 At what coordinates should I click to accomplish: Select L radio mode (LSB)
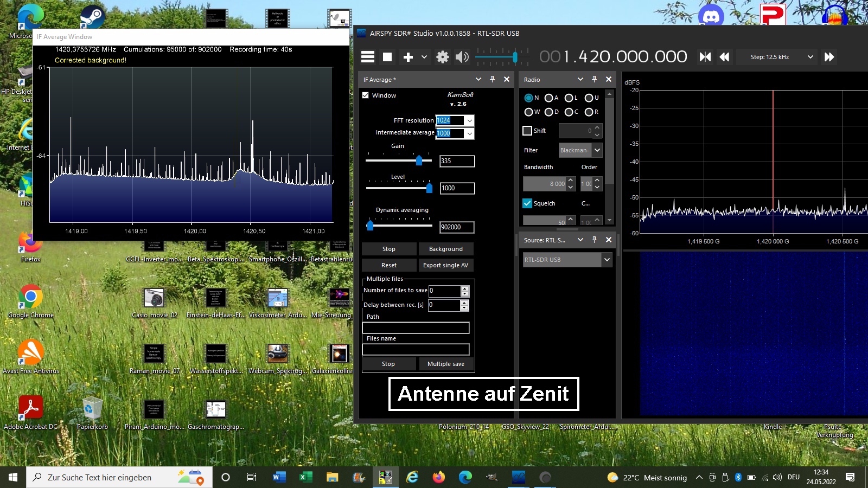pyautogui.click(x=569, y=98)
